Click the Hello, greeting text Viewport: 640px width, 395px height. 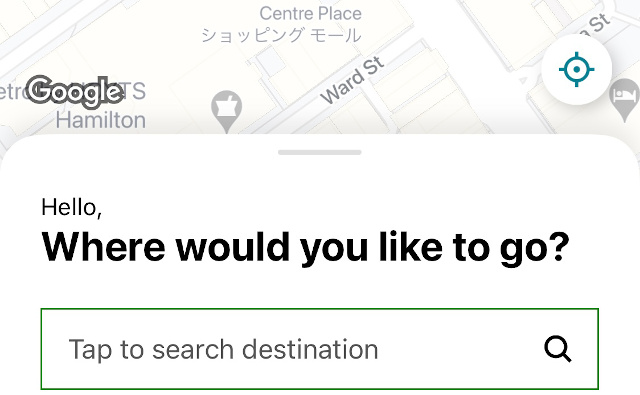72,207
